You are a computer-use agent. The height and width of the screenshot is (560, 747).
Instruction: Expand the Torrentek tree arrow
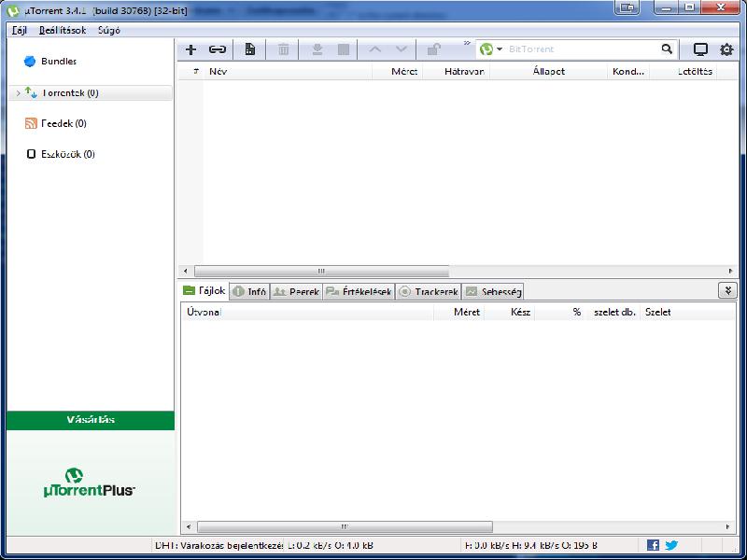18,92
